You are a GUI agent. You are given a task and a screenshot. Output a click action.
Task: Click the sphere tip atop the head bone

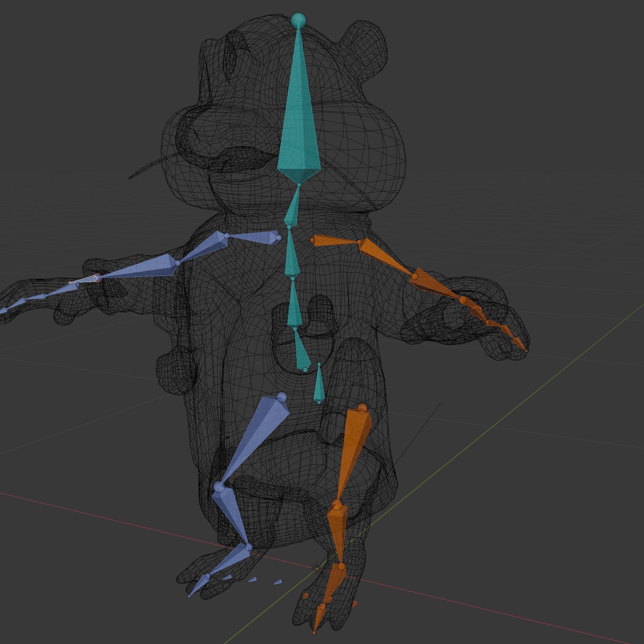pos(298,21)
